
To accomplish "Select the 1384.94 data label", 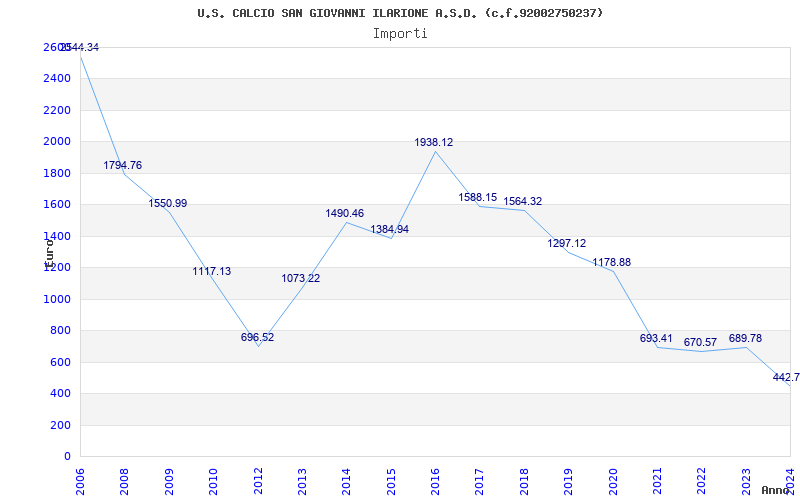I will 390,230.
